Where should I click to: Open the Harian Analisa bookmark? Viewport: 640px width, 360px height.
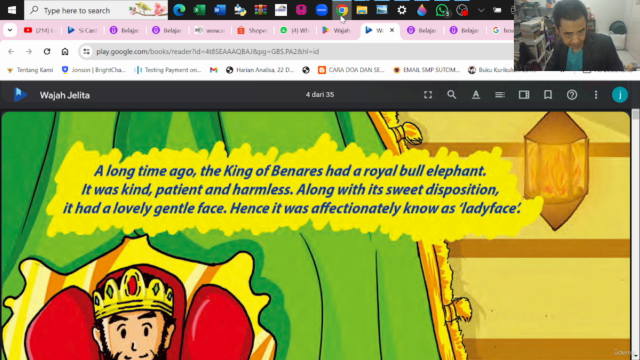pyautogui.click(x=260, y=70)
